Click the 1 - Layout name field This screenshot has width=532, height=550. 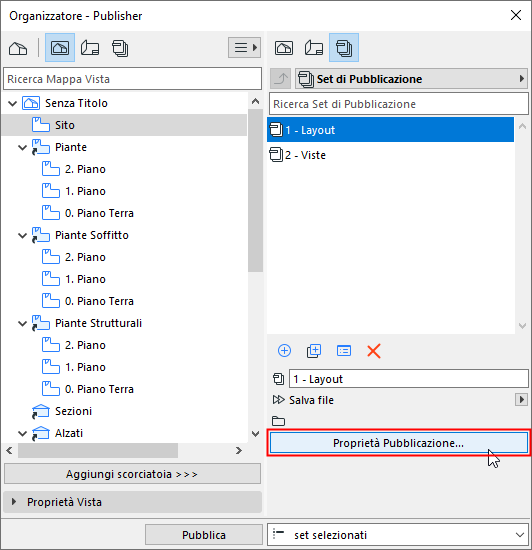coord(409,379)
